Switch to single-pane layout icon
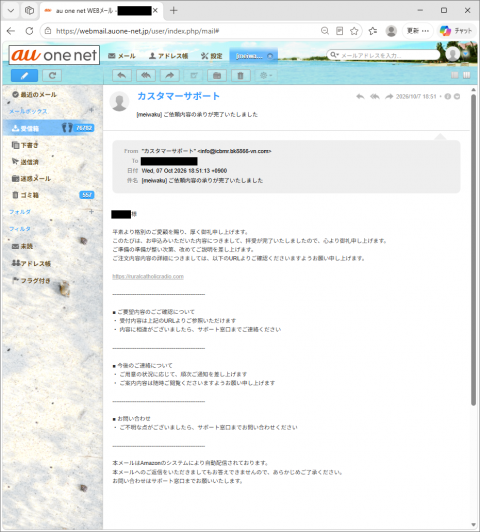Screen dimensions: 480x532 click(x=455, y=75)
